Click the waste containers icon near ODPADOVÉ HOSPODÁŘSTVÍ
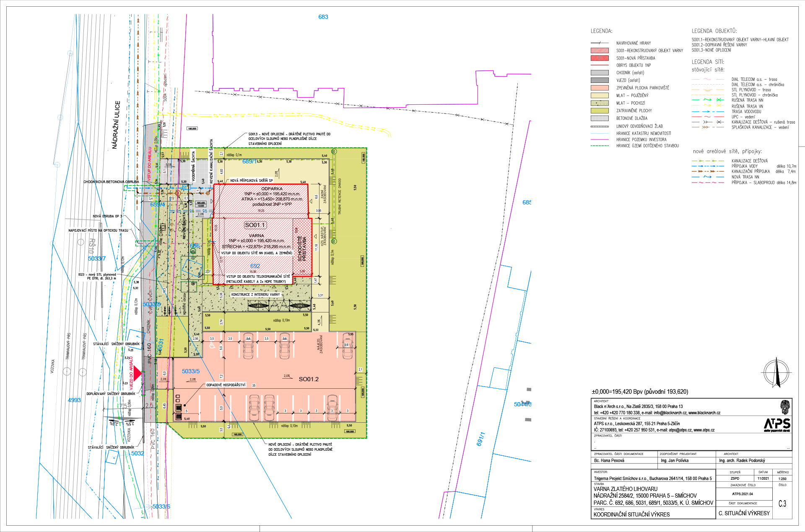The image size is (805, 532). tap(179, 407)
